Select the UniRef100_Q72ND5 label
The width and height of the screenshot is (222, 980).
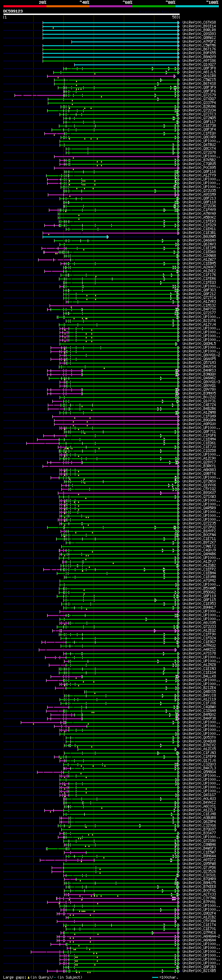[x=199, y=118]
